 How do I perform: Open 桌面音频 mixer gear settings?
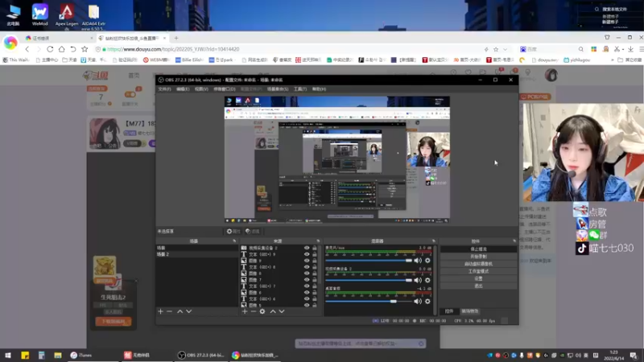427,301
